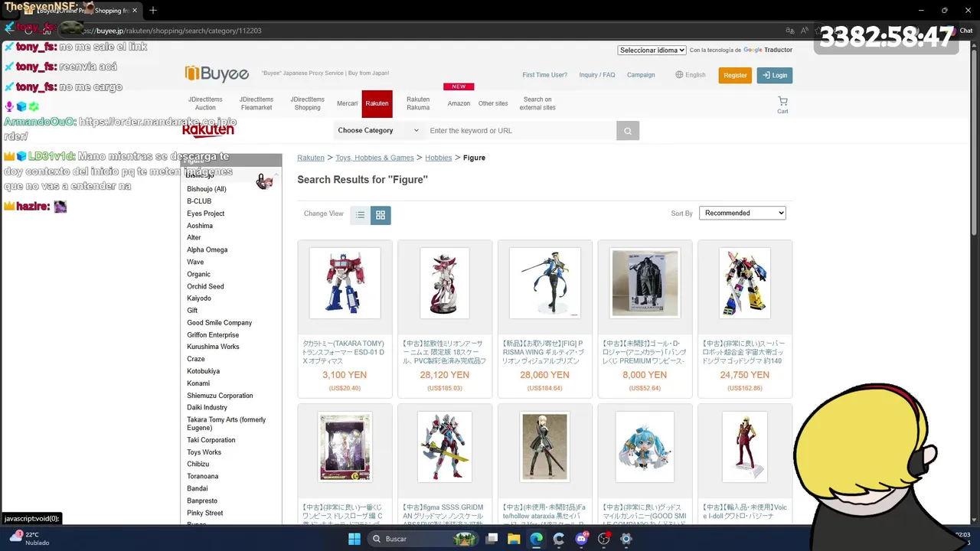Screen dimensions: 980x551
Task: Open the blue-haired Good Smile figure thumbnail
Action: point(645,447)
